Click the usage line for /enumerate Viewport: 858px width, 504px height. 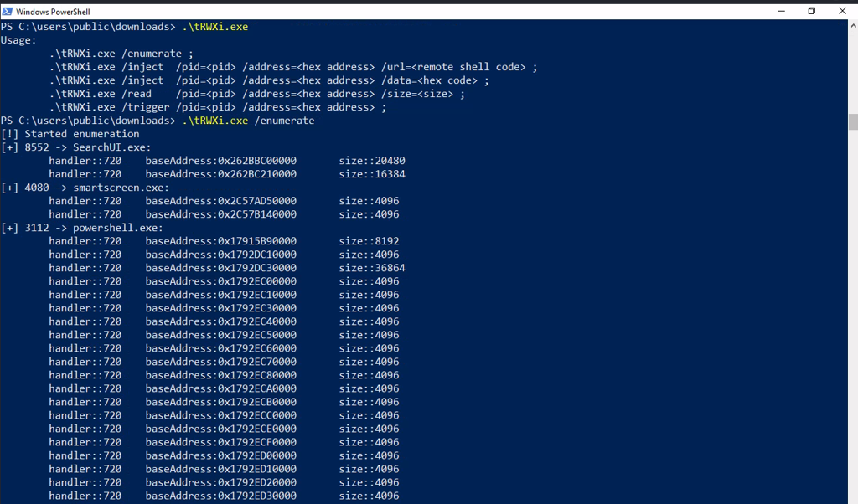121,54
